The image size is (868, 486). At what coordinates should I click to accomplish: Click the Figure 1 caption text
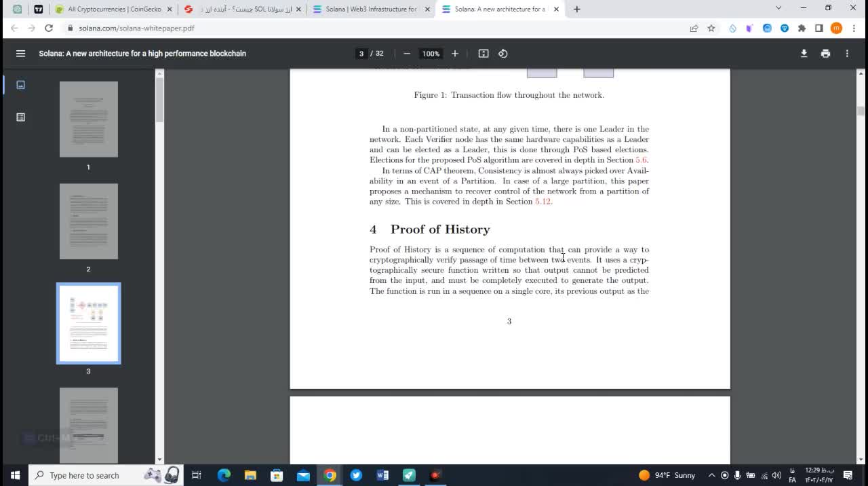click(509, 95)
